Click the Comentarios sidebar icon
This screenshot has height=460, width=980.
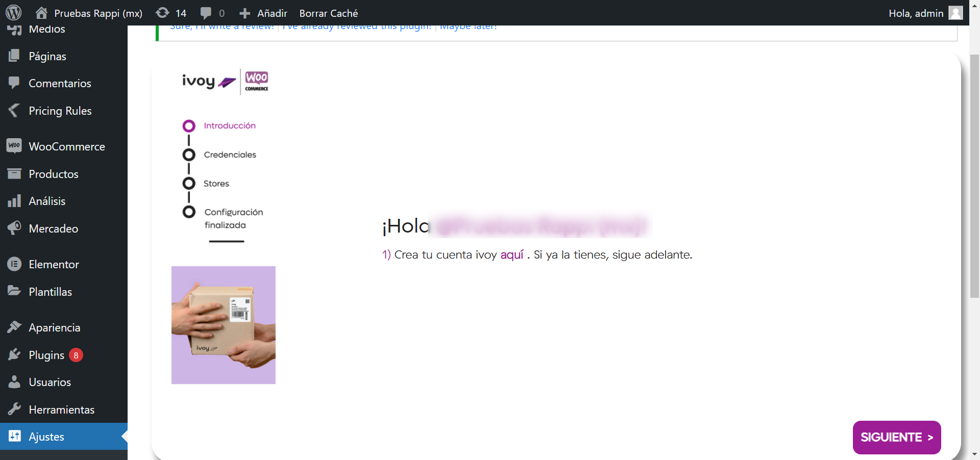tap(14, 83)
